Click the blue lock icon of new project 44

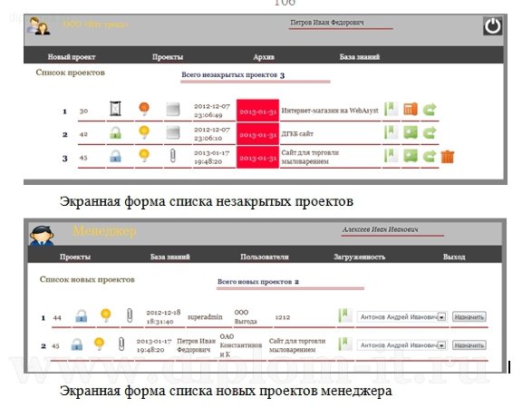[x=81, y=315]
